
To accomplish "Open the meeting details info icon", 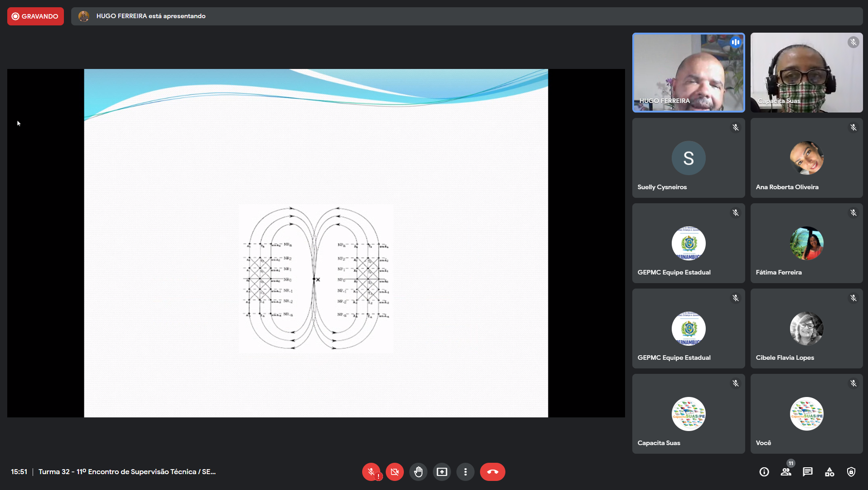I will pos(764,472).
